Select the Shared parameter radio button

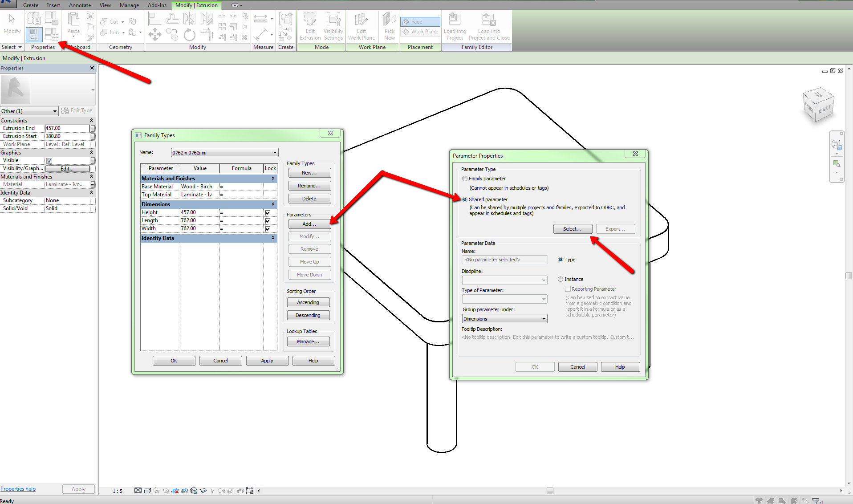coord(465,199)
